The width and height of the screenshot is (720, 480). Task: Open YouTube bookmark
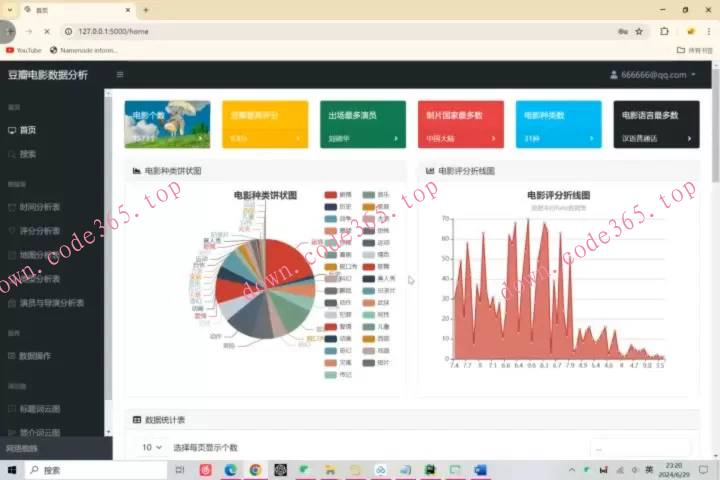pos(24,50)
